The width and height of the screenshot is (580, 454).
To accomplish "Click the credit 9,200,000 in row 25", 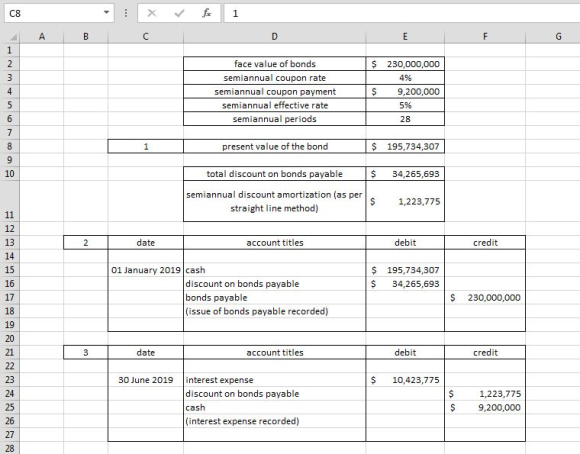I will [x=485, y=407].
